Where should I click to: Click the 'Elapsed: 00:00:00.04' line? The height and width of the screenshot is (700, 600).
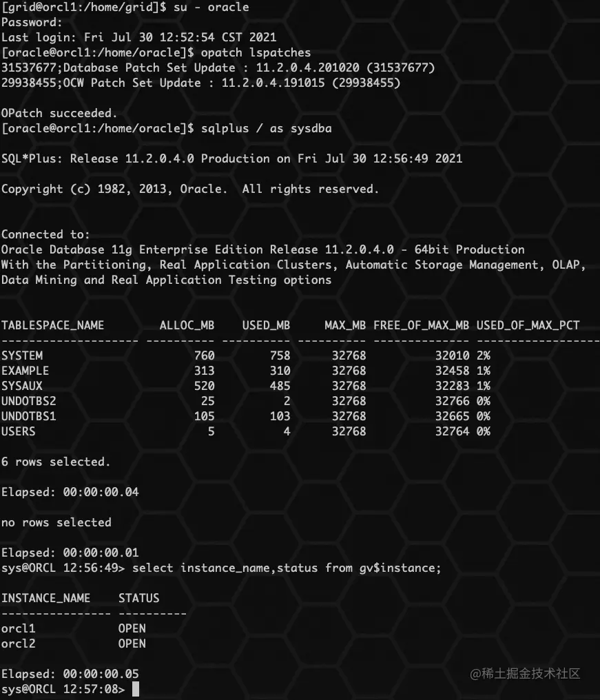coord(70,493)
